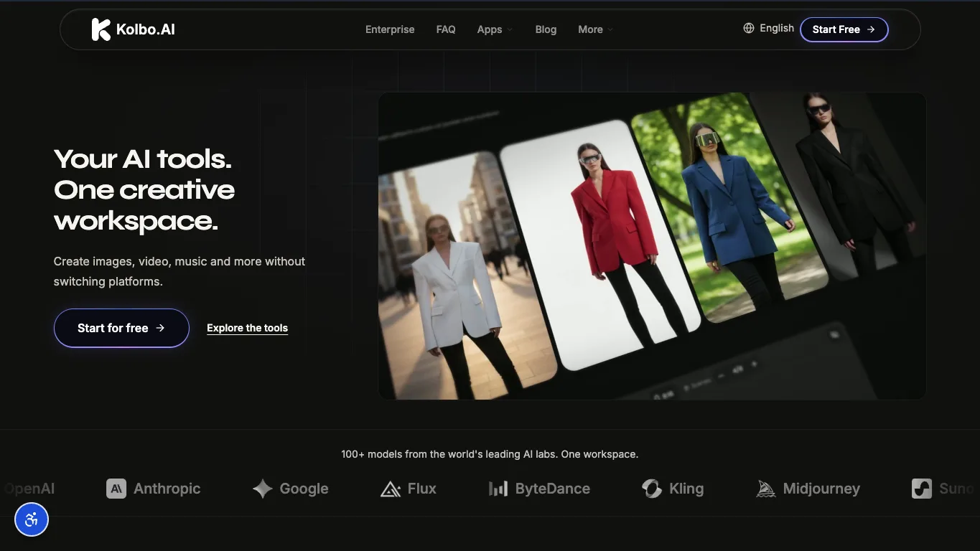Click the Suno logo icon
980x551 pixels.
[x=922, y=489]
